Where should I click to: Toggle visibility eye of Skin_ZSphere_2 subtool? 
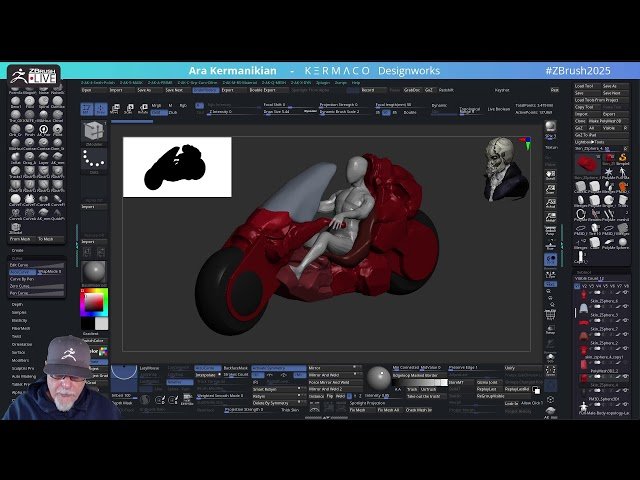(x=626, y=334)
